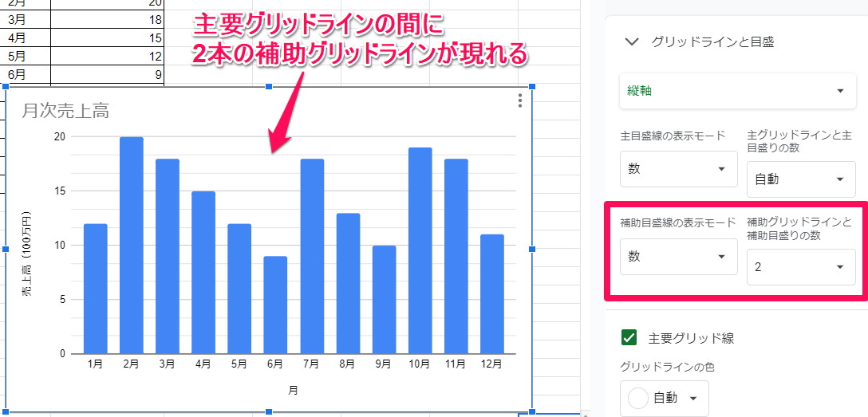Click the 1月 label on horizontal axis

pos(95,364)
